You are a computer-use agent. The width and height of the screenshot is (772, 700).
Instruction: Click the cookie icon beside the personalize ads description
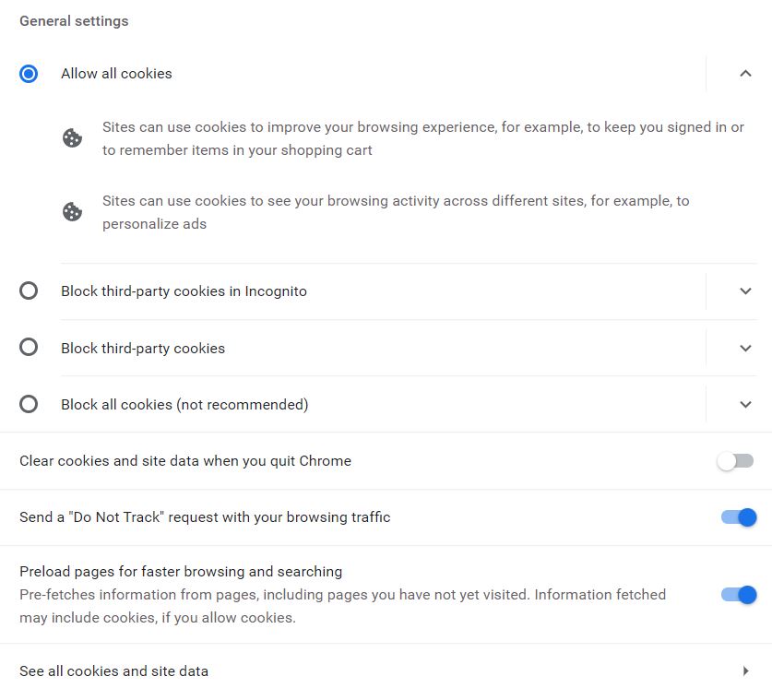pos(72,211)
